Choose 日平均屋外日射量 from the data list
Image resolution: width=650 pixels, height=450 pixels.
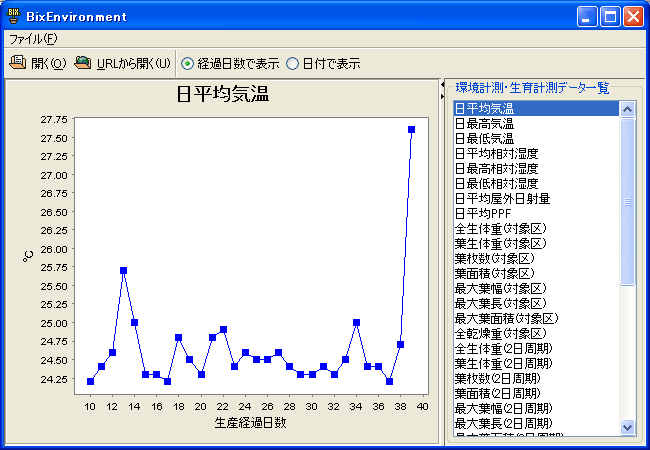click(x=502, y=199)
